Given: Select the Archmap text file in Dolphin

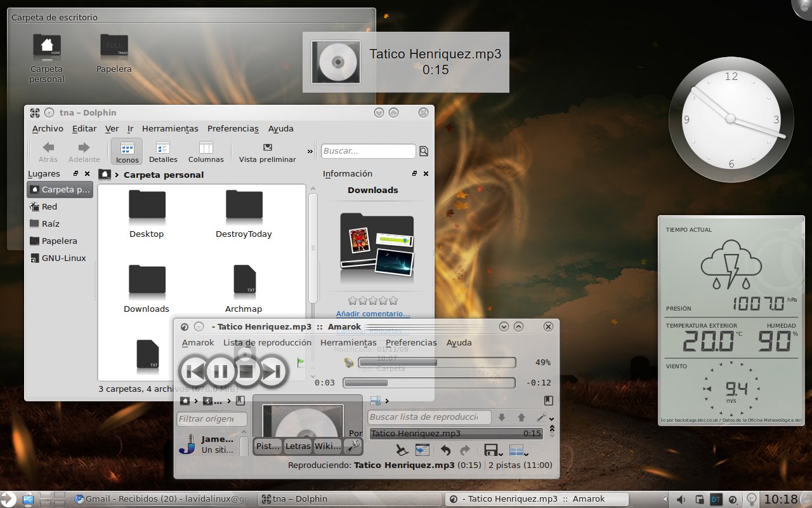Looking at the screenshot, I should pyautogui.click(x=244, y=288).
